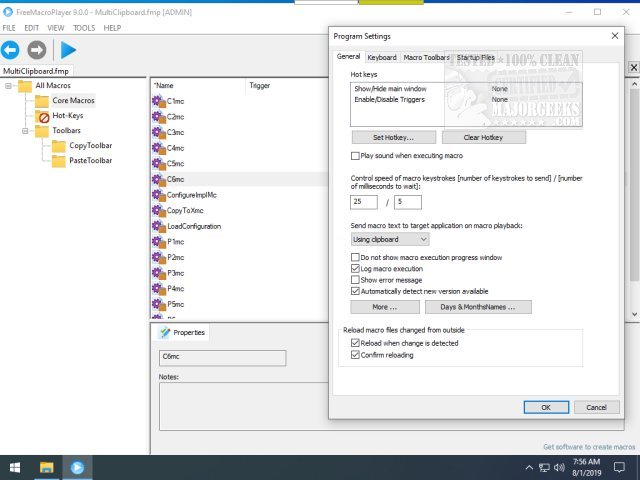Open the volume control in system tray
The height and width of the screenshot is (480, 640).
(560, 468)
